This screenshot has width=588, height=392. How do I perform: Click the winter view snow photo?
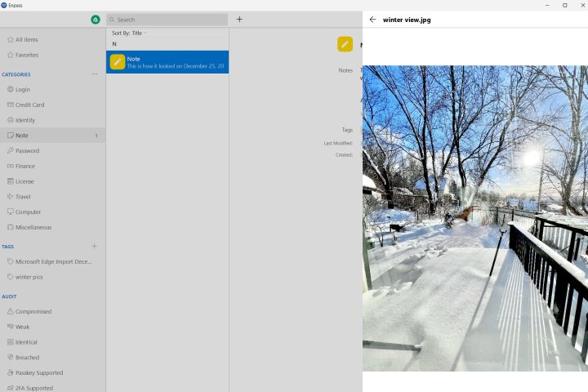[x=474, y=218]
